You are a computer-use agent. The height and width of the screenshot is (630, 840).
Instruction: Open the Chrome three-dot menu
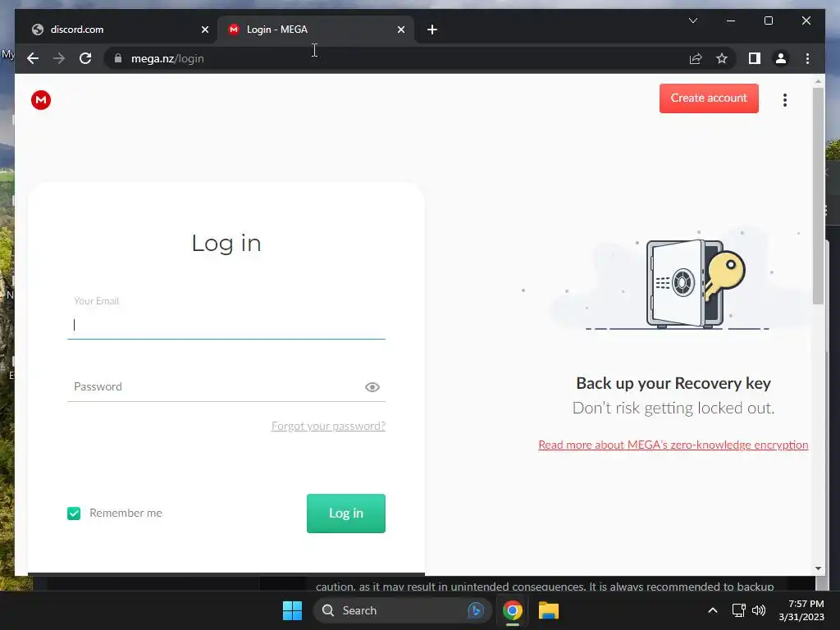tap(807, 58)
